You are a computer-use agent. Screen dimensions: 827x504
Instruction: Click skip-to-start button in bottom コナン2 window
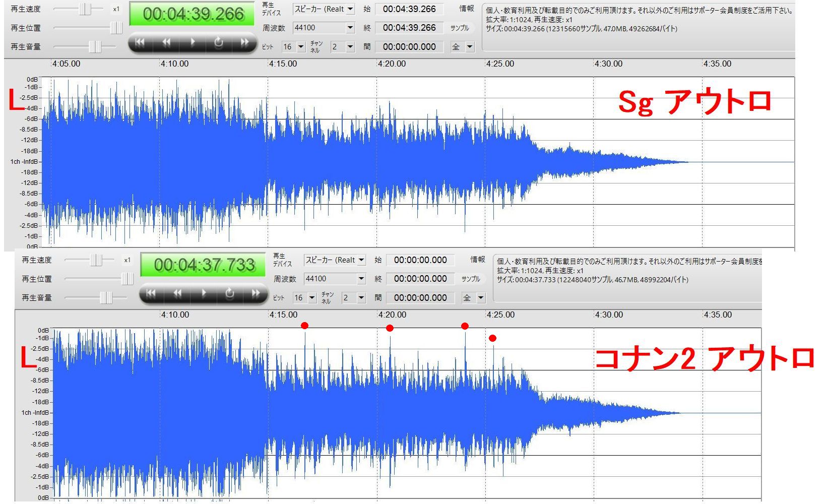(151, 293)
